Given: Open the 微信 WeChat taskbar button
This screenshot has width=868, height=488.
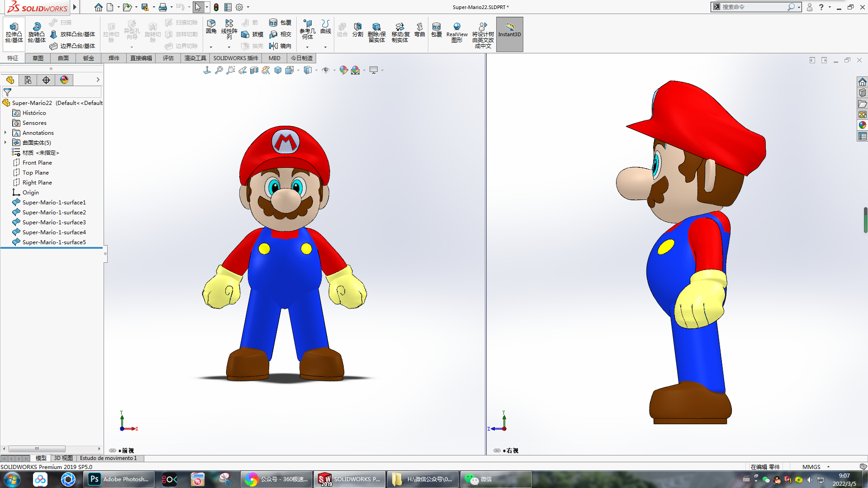Looking at the screenshot, I should point(495,479).
